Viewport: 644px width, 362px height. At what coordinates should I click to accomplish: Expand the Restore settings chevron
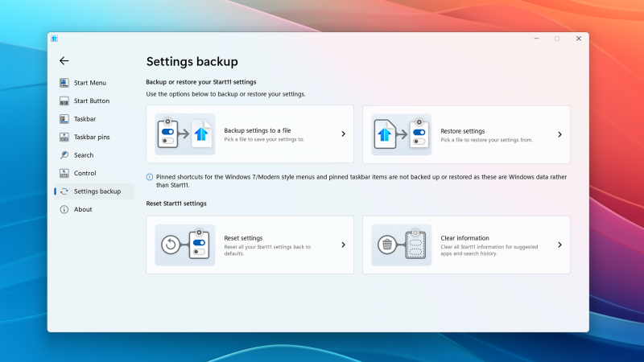tap(559, 134)
